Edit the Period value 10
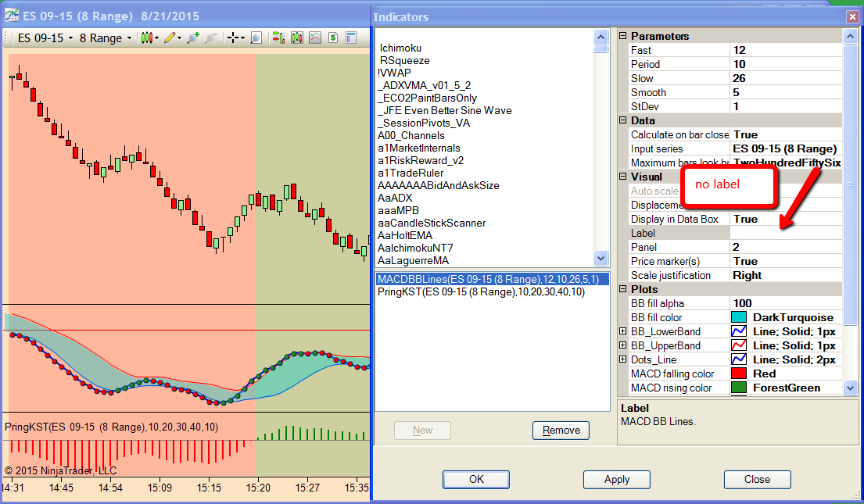The height and width of the screenshot is (504, 864). (786, 64)
